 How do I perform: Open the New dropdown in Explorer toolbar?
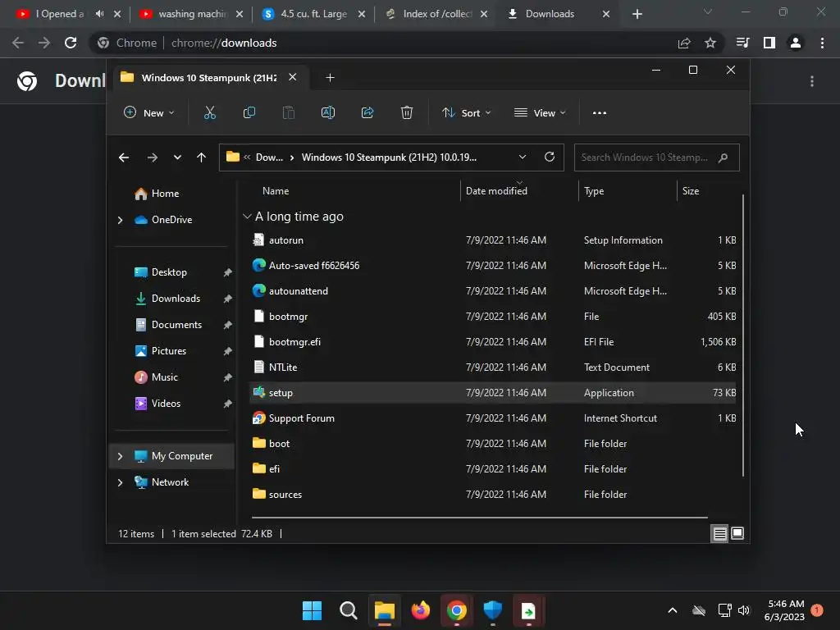(149, 112)
